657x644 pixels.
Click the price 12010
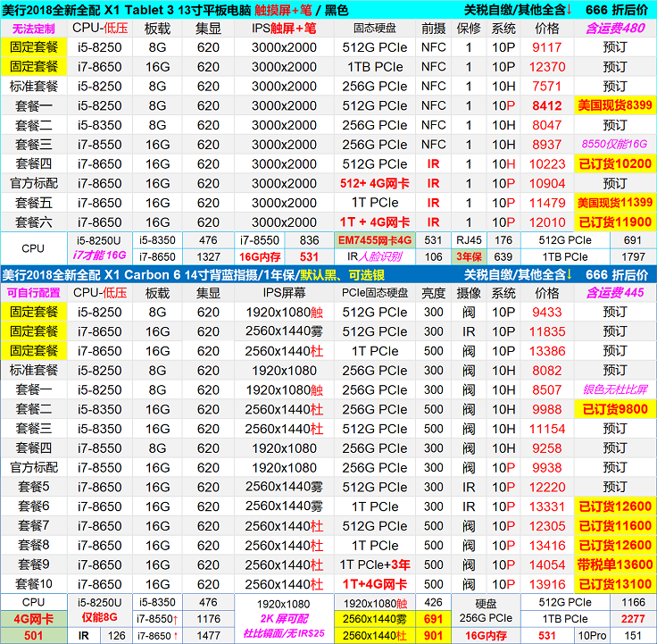click(x=547, y=222)
